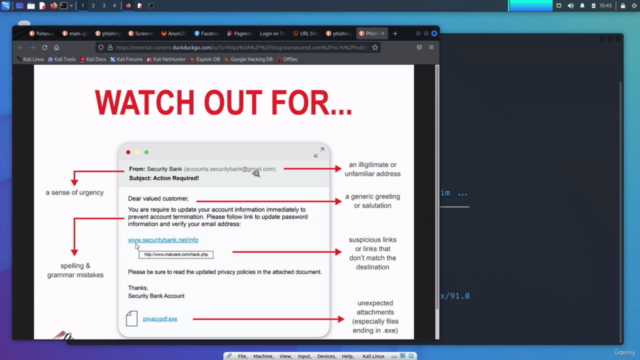The image size is (640, 360).
Task: Go forward in Firefox history
Action: (33, 47)
